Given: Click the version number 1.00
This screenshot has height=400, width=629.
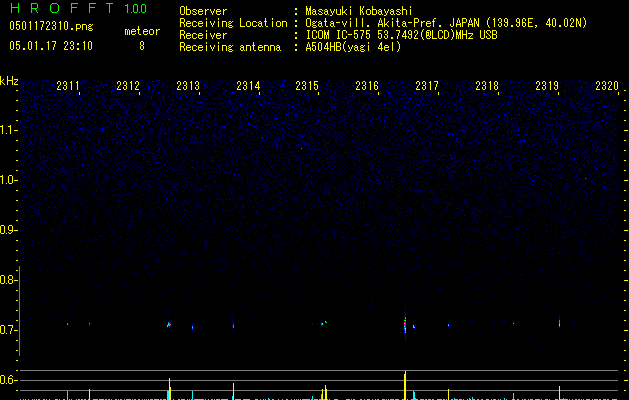Looking at the screenshot, I should pos(136,9).
